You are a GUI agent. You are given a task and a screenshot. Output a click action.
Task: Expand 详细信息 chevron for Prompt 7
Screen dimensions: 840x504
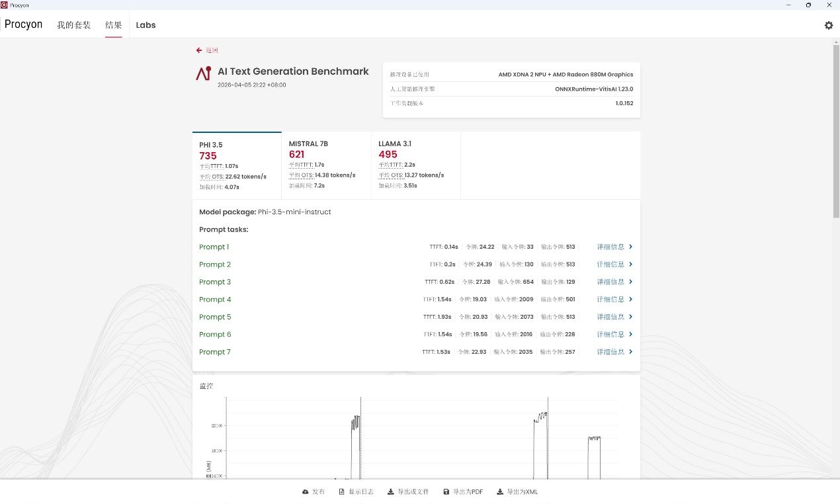(x=631, y=352)
